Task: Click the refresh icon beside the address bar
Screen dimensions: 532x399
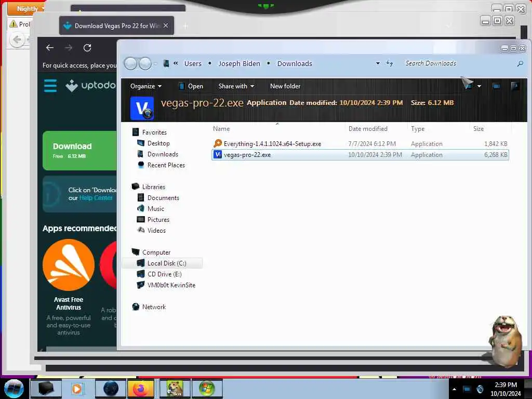Action: [x=390, y=63]
